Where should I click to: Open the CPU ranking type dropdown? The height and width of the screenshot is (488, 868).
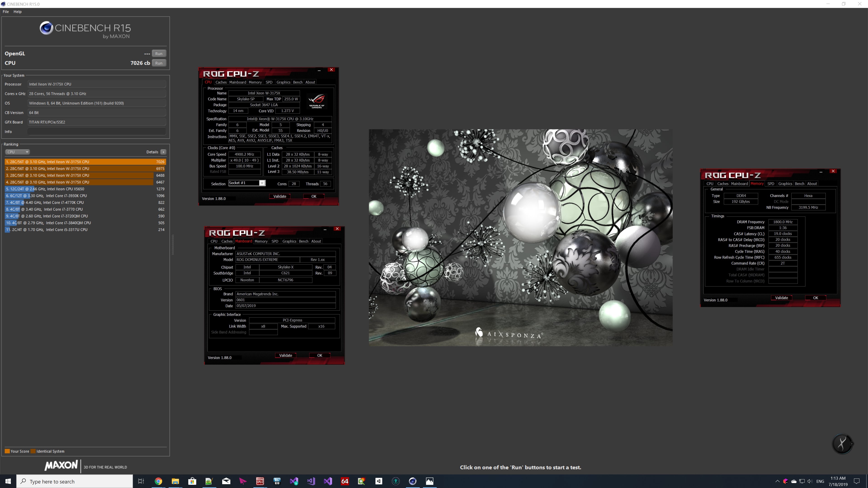[18, 152]
